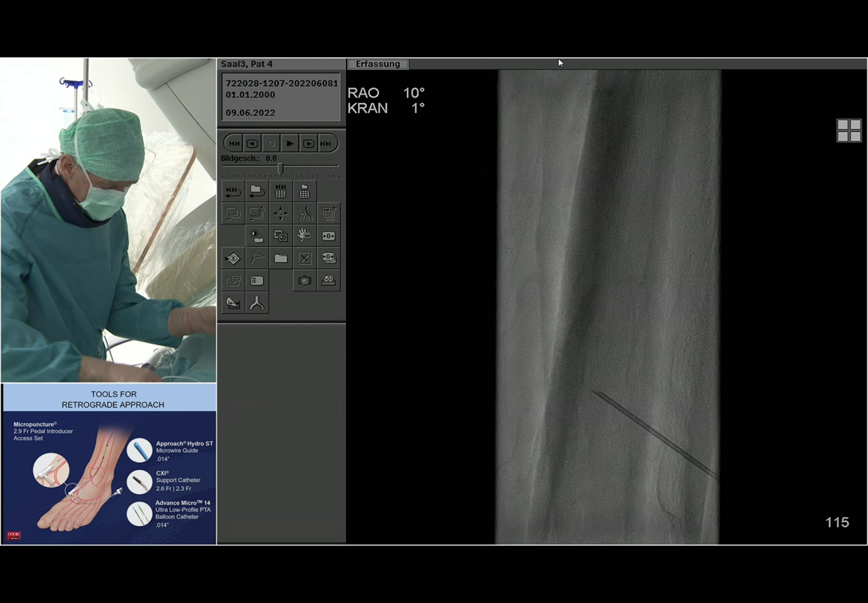Click the folder with return arrow icon
868x603 pixels.
click(x=257, y=191)
